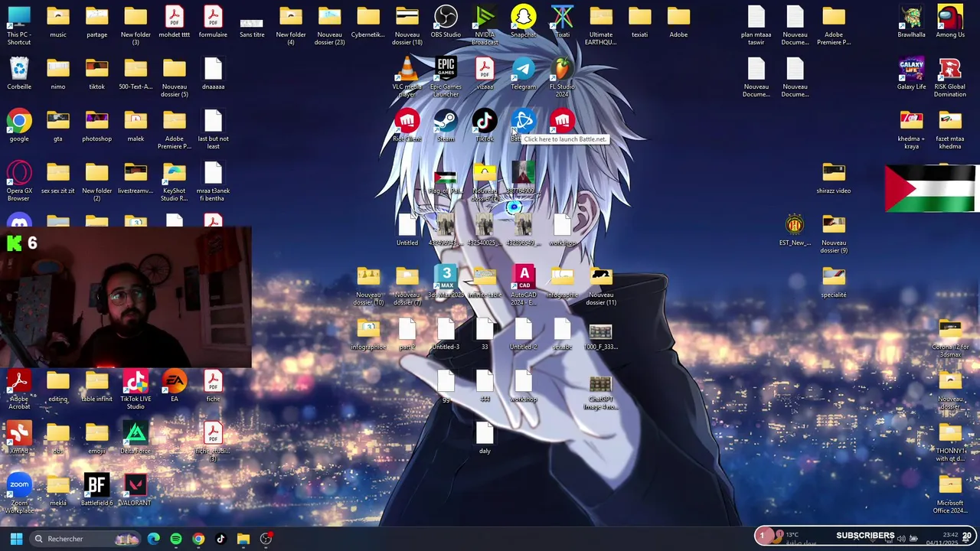Open the photoshop folder
Screen dimensions: 980x551
[96, 126]
